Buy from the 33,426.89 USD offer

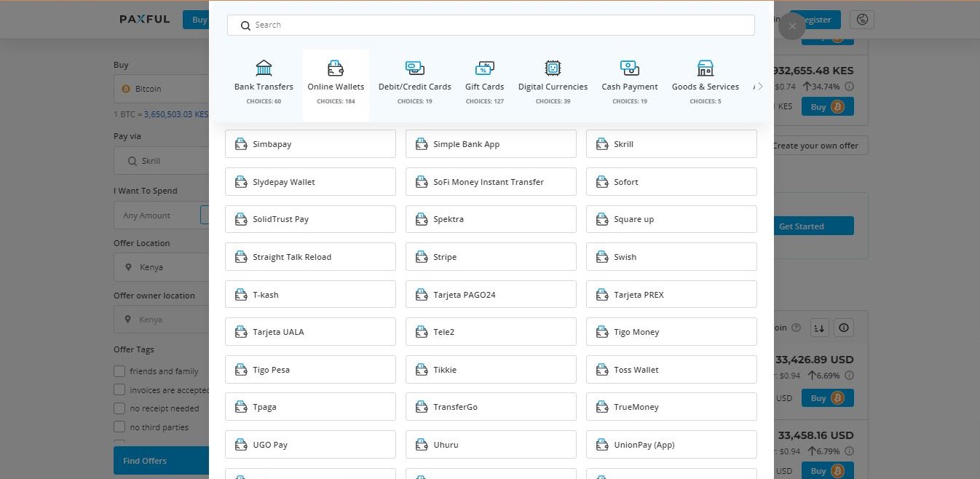827,398
